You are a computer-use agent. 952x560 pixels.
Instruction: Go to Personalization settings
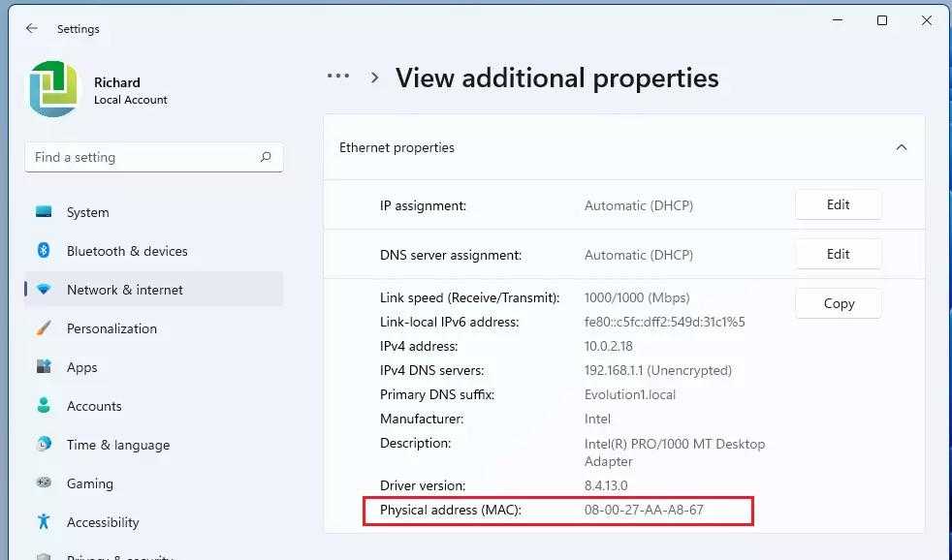tap(153, 328)
